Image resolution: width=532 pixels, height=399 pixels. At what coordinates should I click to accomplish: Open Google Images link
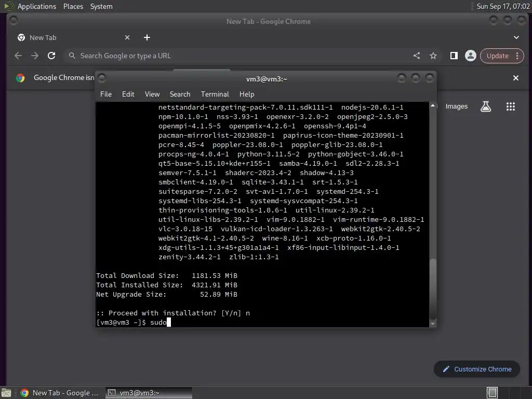[456, 107]
